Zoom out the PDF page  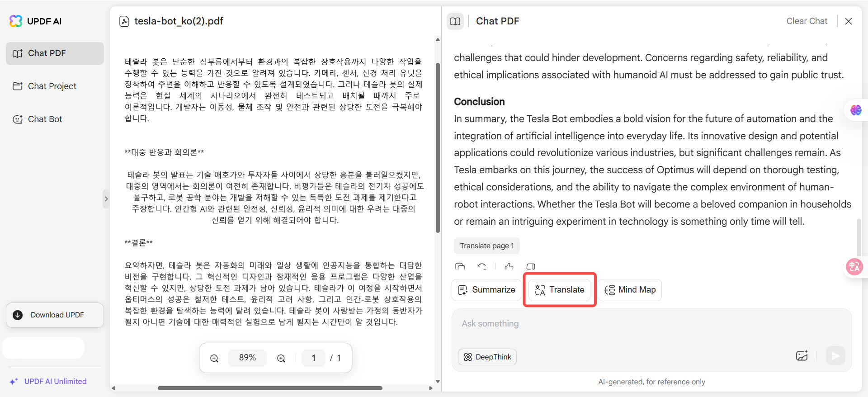tap(214, 358)
